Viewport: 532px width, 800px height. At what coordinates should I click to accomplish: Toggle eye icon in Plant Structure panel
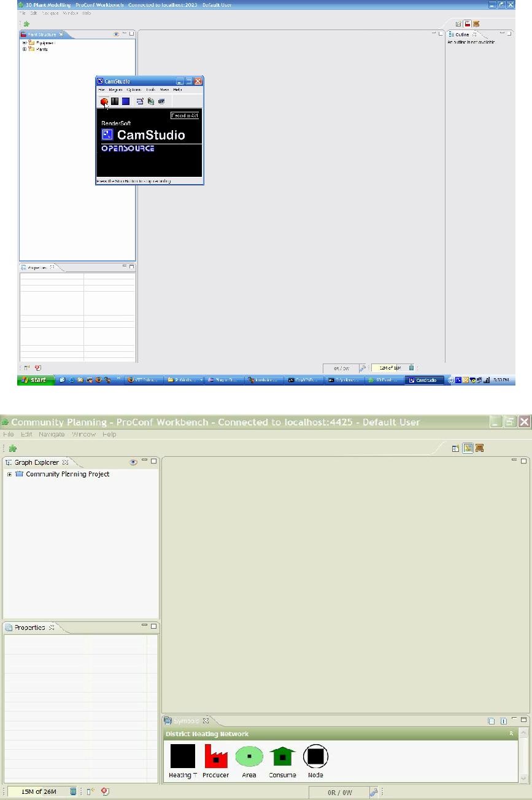pyautogui.click(x=117, y=34)
